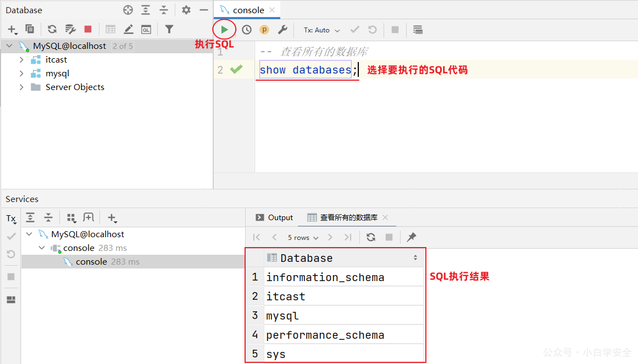The width and height of the screenshot is (638, 364).
Task: Collapse all nodes in Database panel header
Action: (164, 10)
